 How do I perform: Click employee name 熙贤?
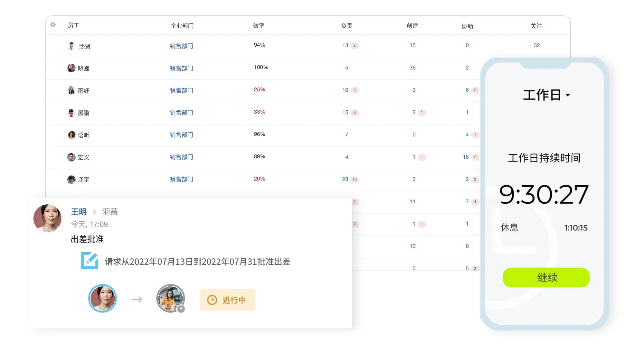pos(85,46)
